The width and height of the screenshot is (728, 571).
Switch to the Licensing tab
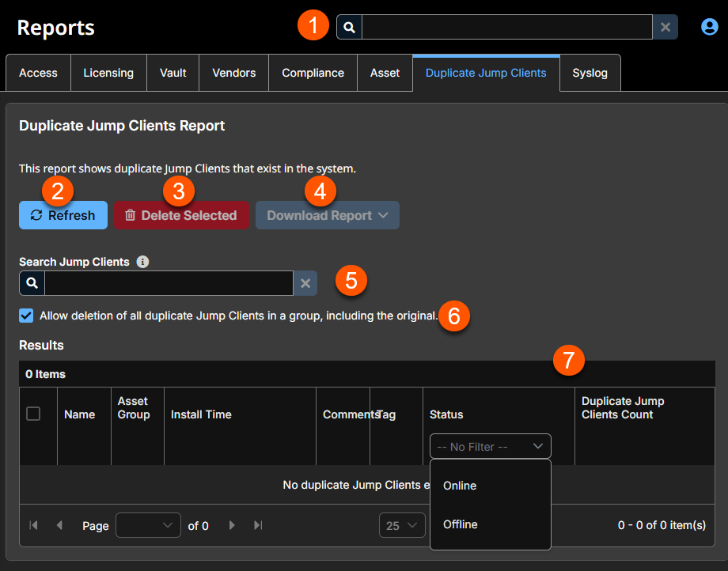(x=108, y=73)
